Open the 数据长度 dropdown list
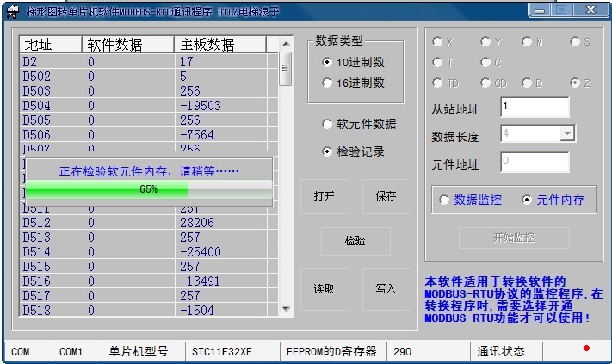This screenshot has width=612, height=364. [x=566, y=133]
